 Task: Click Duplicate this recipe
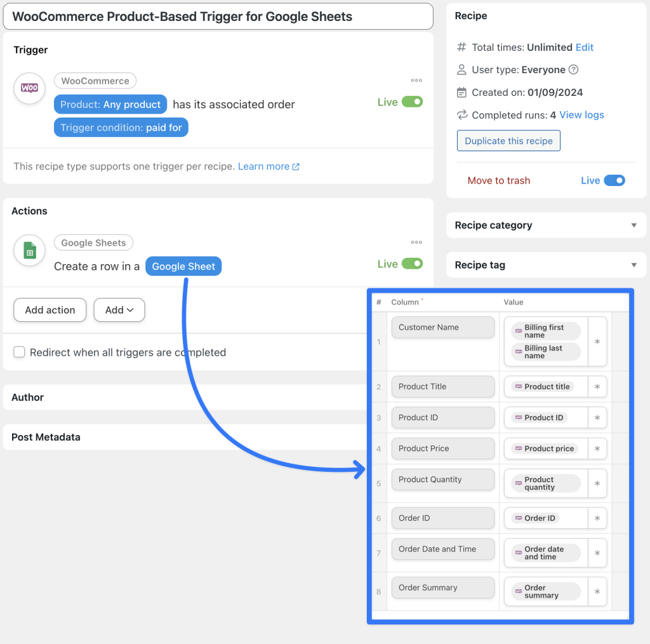pyautogui.click(x=508, y=141)
